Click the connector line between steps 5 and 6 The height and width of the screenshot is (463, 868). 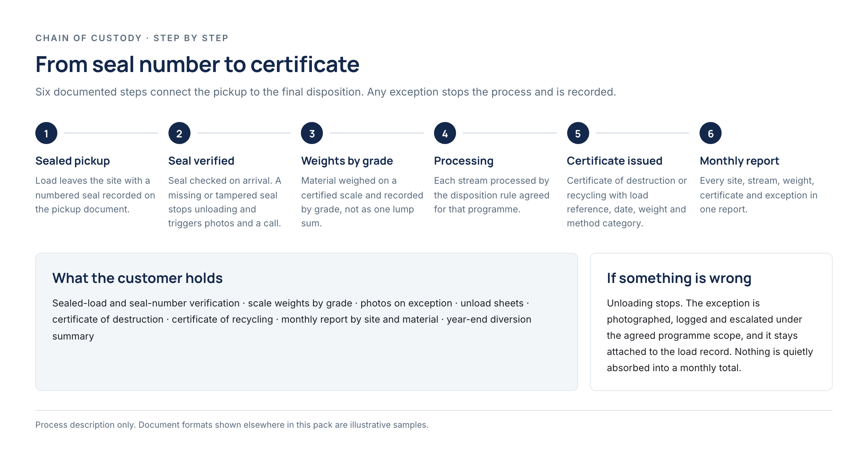click(643, 133)
